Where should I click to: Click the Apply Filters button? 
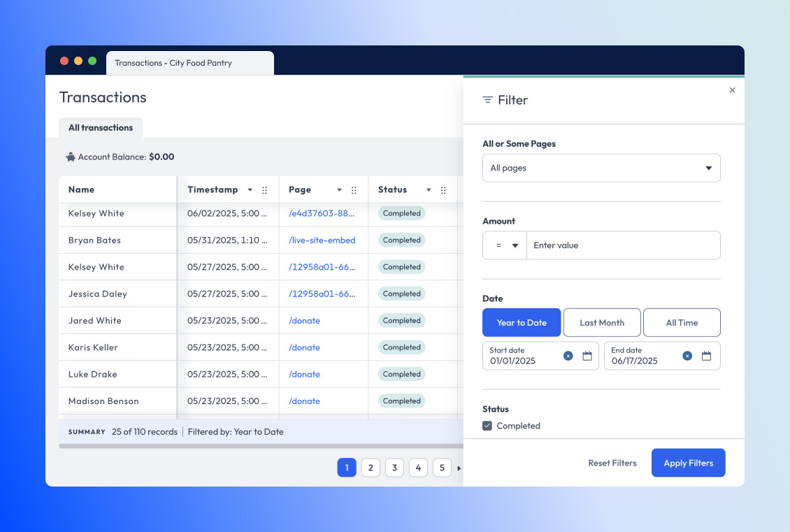688,463
